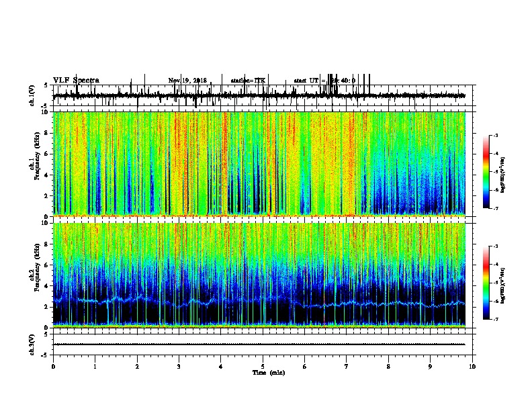Click the "Time (min)" x-axis label
The image size is (532, 411).
tap(269, 373)
